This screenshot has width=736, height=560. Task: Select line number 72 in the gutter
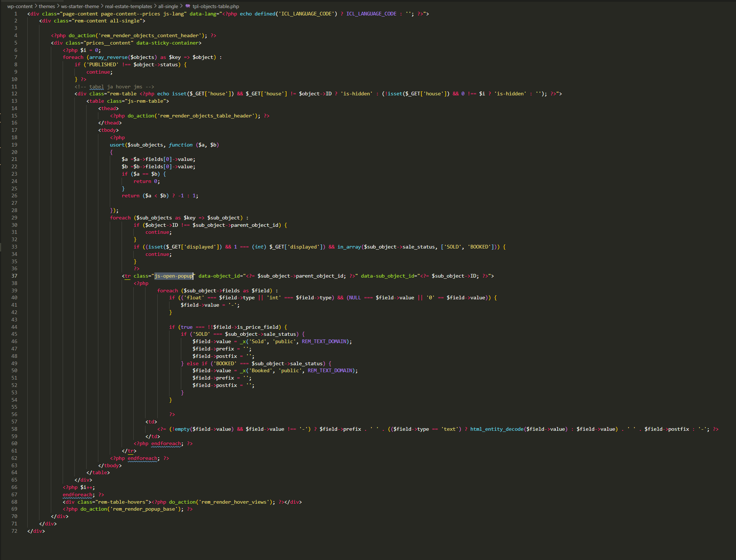[x=14, y=531]
